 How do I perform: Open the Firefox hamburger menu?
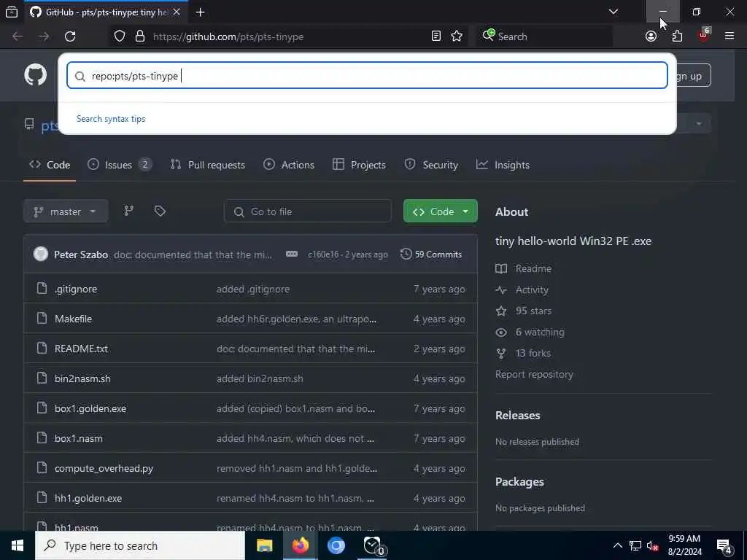click(x=729, y=36)
